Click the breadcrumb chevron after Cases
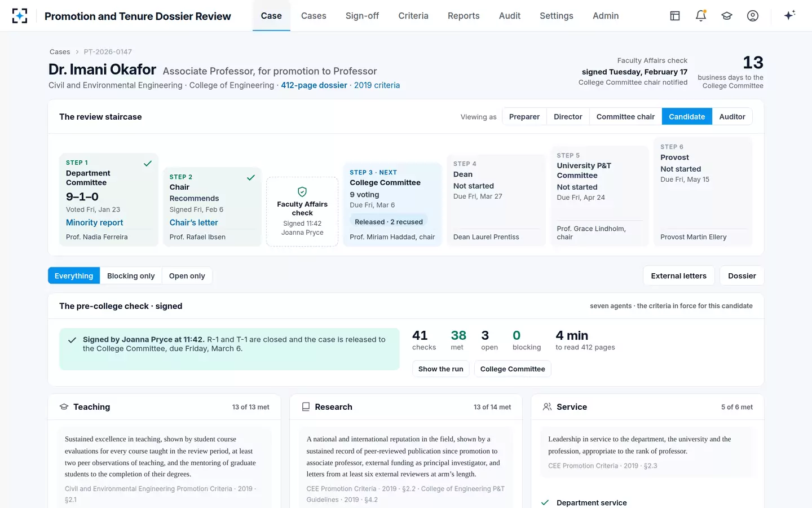Screen dimensions: 812x508 click(77, 52)
